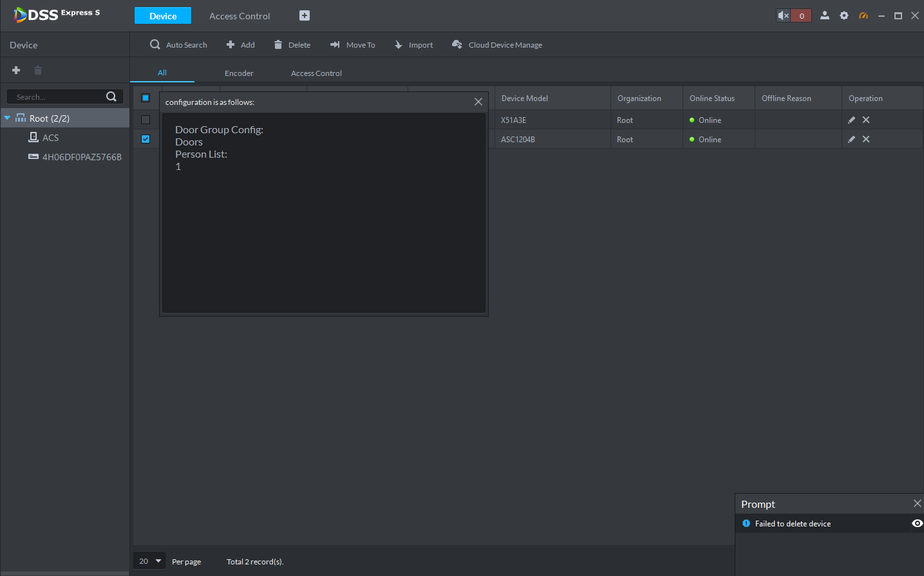Click the Operation column header
The image size is (924, 576).
click(x=883, y=98)
